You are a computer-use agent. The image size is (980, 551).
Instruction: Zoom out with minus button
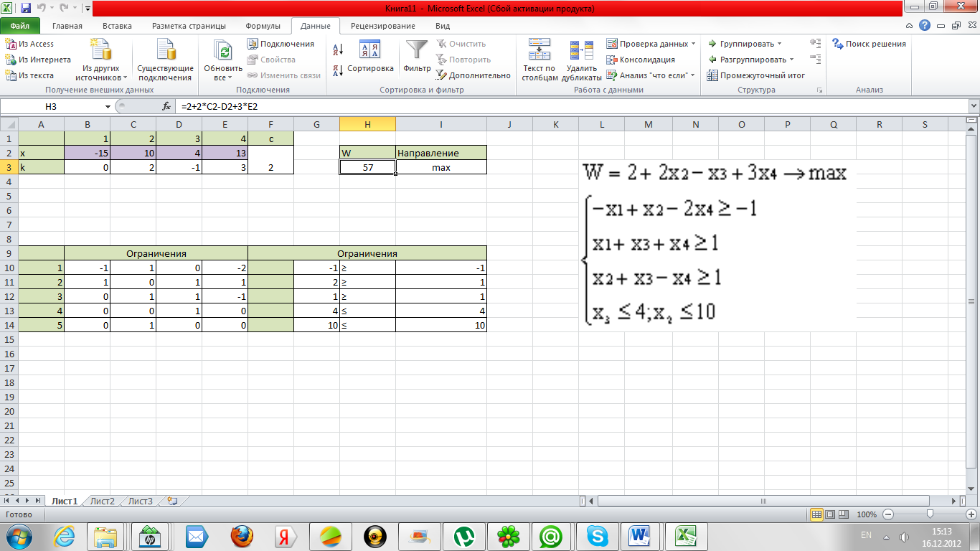[x=888, y=514]
